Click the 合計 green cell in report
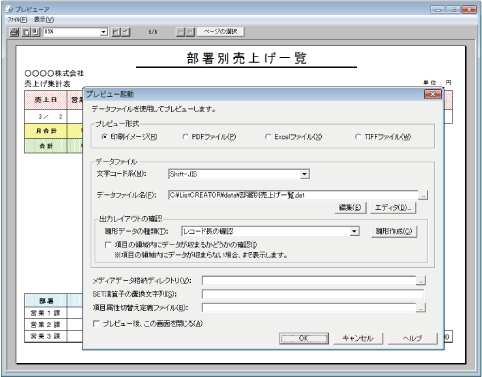 [46, 146]
